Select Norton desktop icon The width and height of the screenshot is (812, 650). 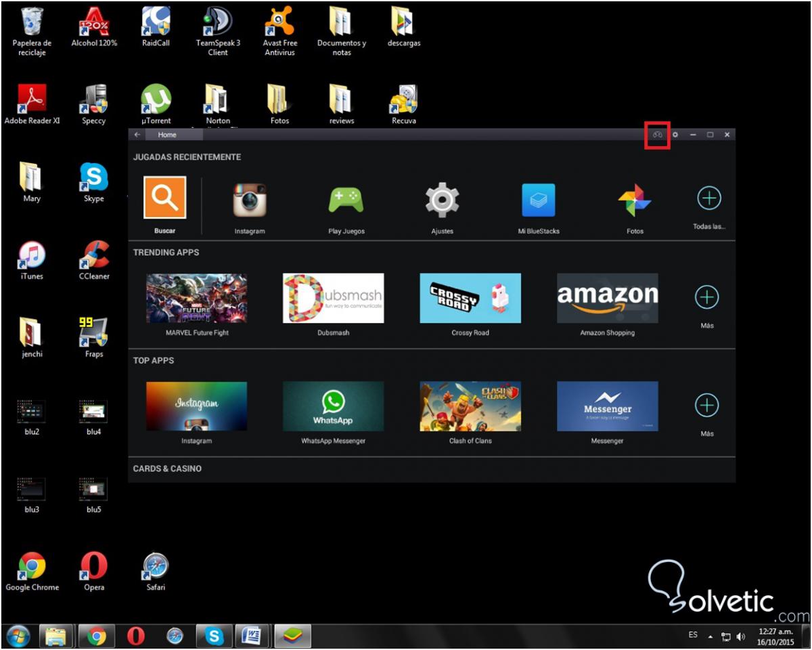click(x=218, y=105)
